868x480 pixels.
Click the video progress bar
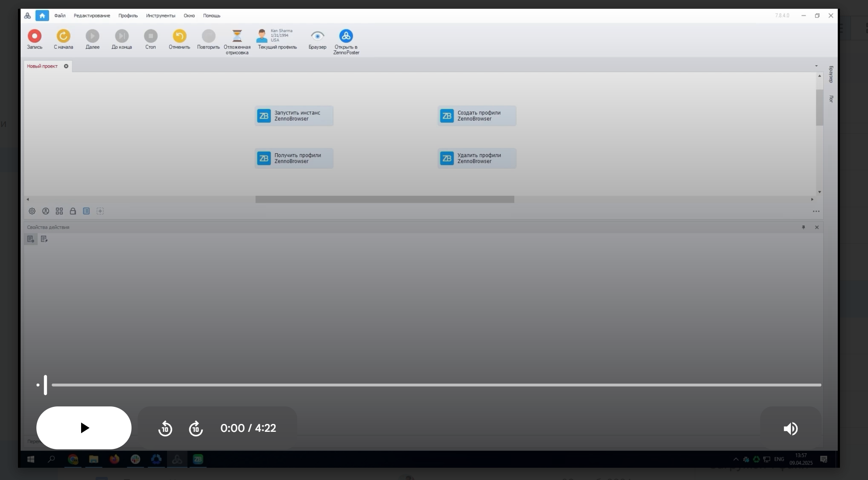[x=436, y=385]
